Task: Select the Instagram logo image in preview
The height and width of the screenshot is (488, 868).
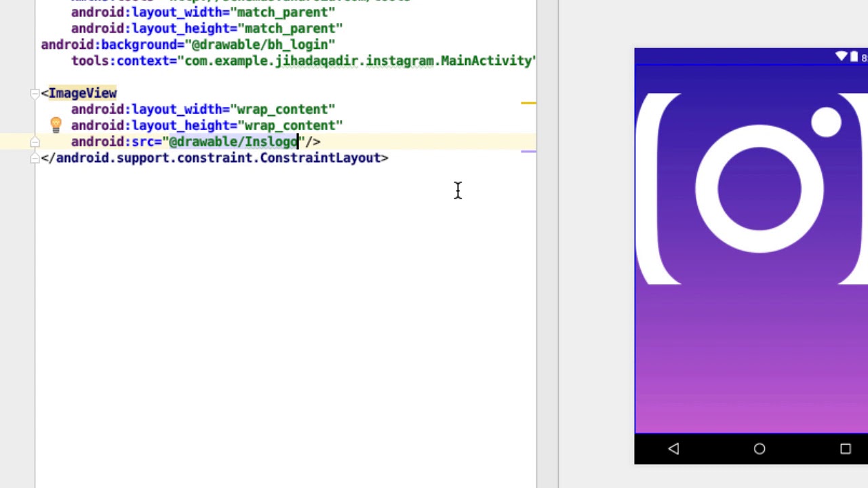Action: tap(753, 188)
